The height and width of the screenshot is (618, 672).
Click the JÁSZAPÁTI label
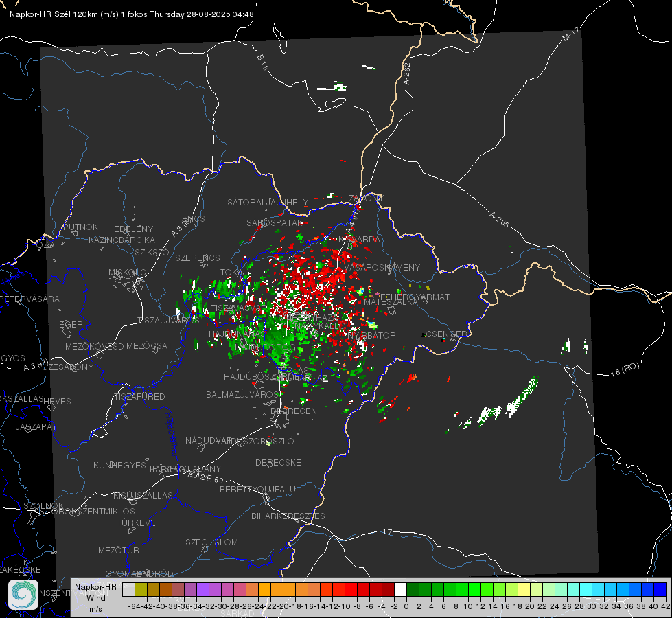[37, 426]
